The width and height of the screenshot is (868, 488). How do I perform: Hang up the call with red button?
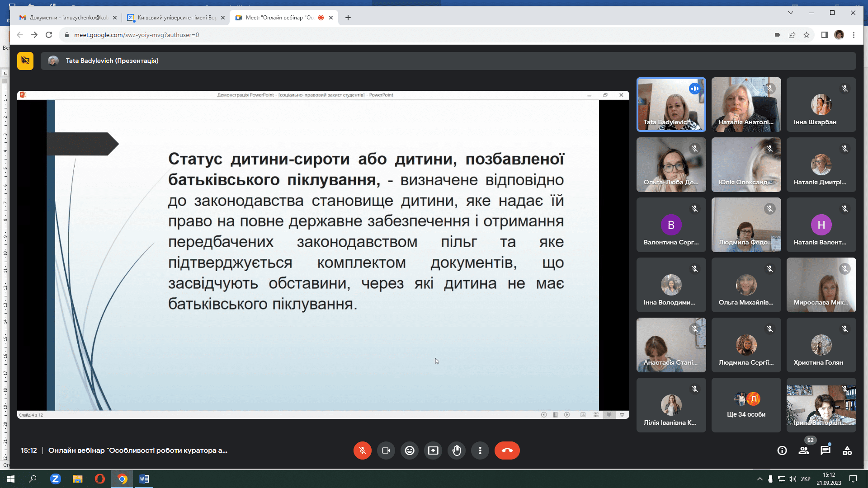(507, 450)
